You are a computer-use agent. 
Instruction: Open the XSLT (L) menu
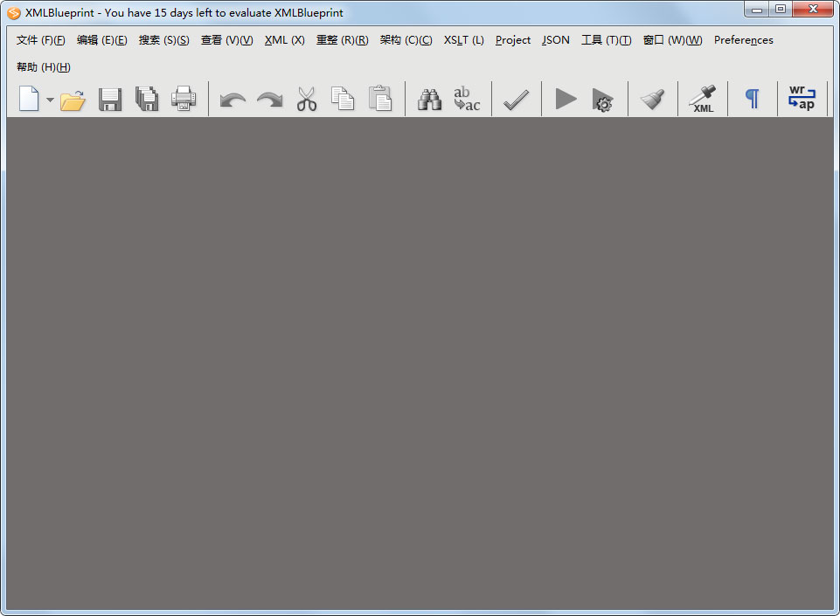coord(464,40)
